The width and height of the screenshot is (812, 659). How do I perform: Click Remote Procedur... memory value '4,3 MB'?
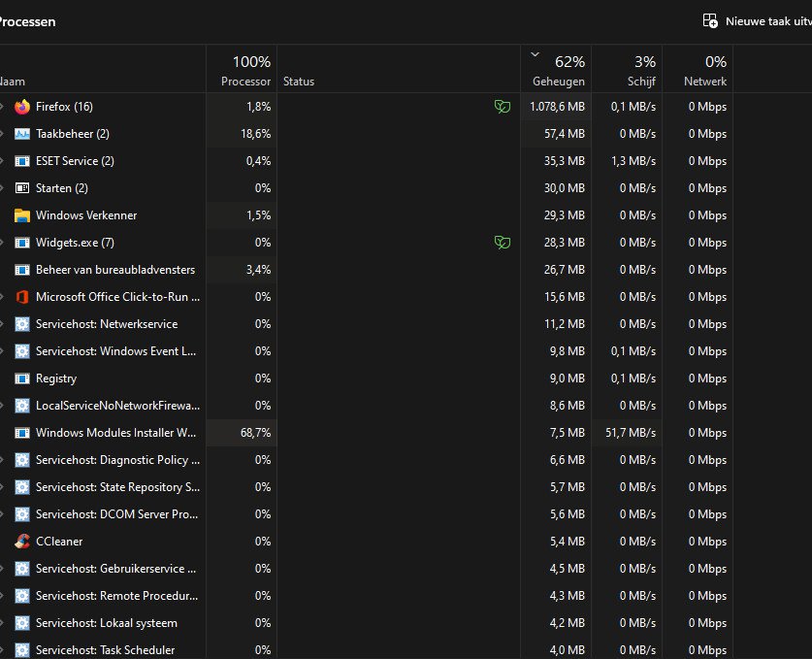click(568, 596)
